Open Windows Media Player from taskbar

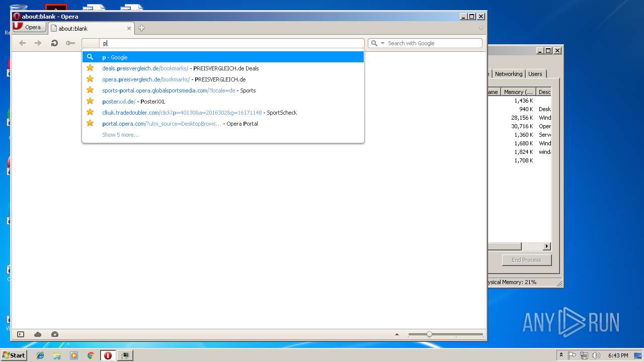[74, 355]
